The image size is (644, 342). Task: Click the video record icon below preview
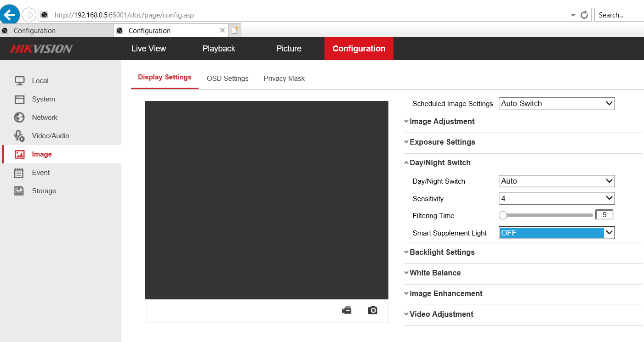347,311
